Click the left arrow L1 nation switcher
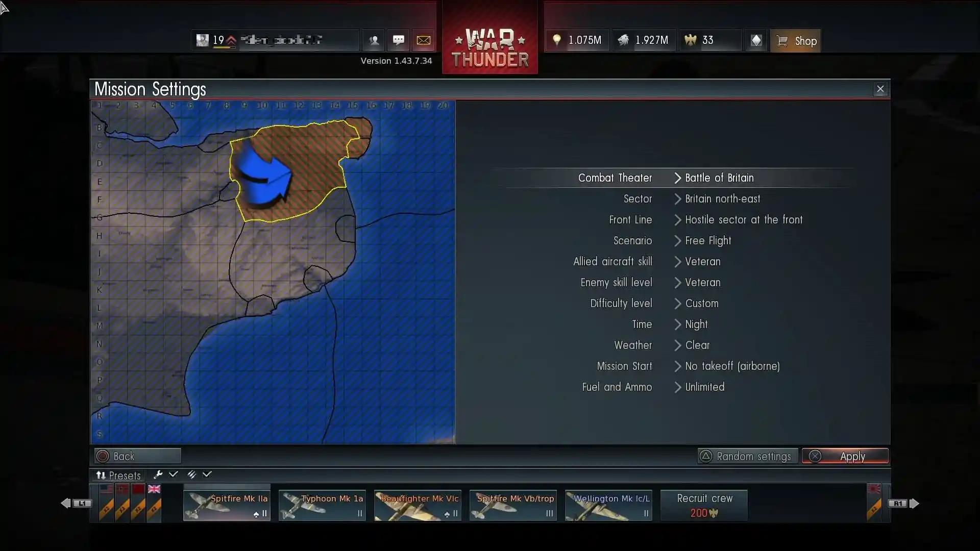The height and width of the screenshot is (551, 980). (76, 504)
